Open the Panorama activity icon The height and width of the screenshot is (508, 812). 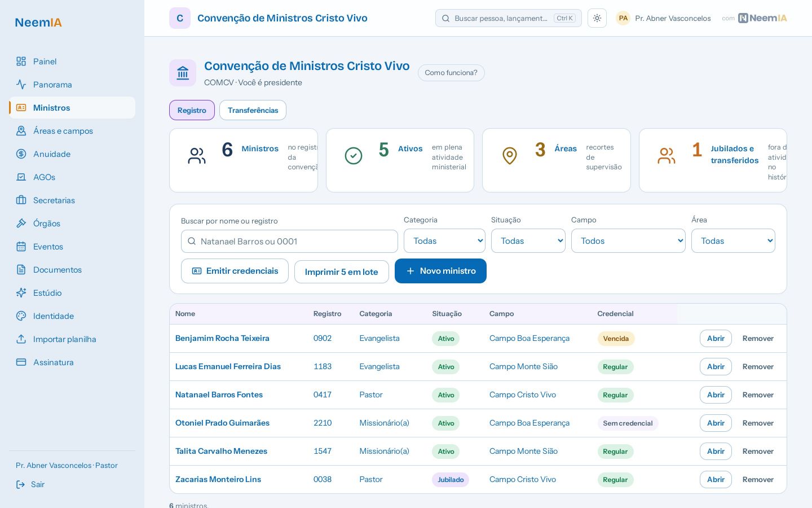pos(21,85)
